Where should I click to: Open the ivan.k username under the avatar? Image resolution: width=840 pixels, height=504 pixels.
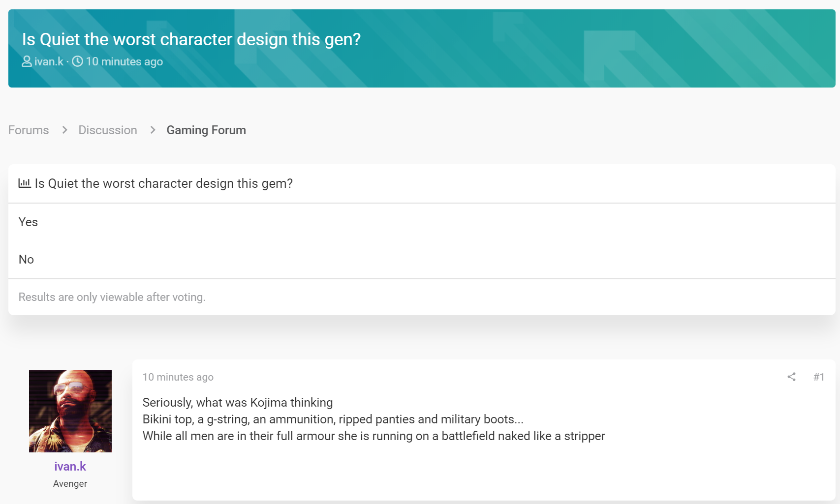[70, 466]
